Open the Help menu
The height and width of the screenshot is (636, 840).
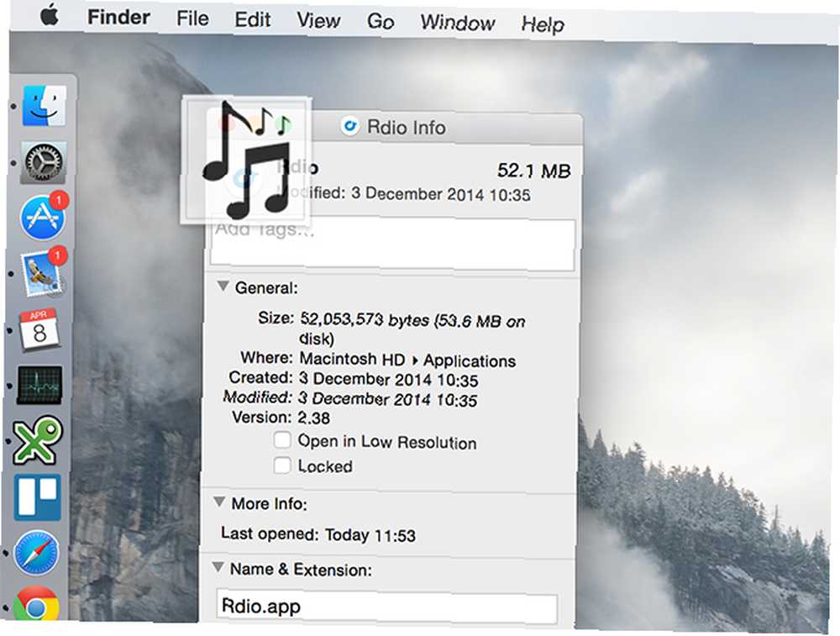(542, 24)
